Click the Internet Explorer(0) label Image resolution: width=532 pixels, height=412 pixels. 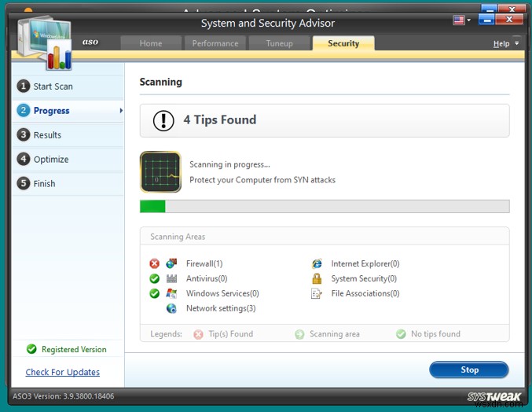click(x=365, y=263)
